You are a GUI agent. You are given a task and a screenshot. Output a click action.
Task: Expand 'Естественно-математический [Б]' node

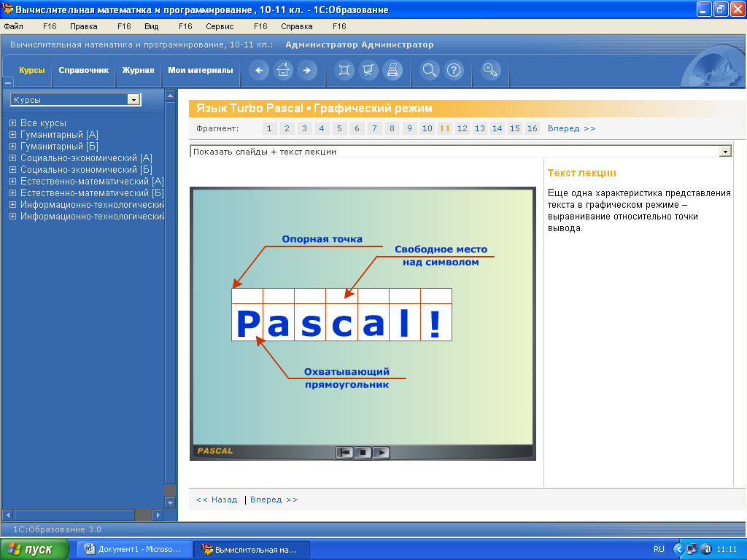13,192
